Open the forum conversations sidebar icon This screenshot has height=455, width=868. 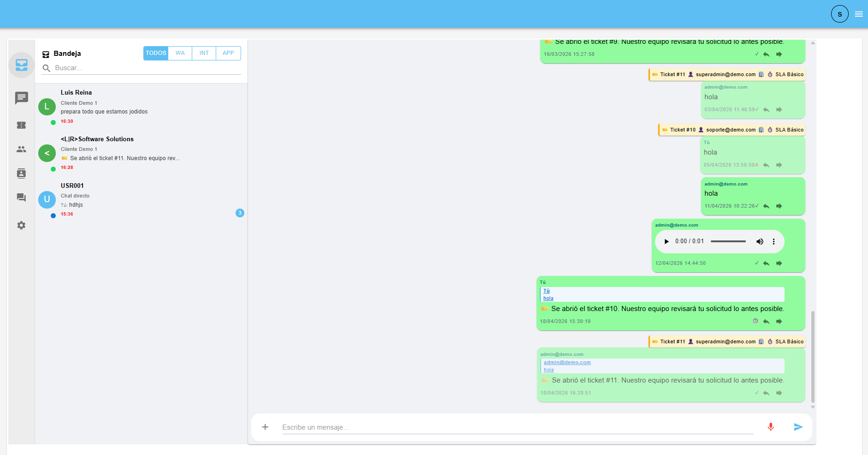[22, 198]
